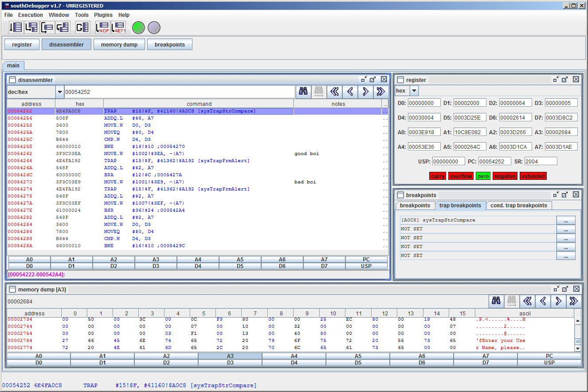
Task: Select the memory dump row at address 00002764
Action: [x=290, y=341]
